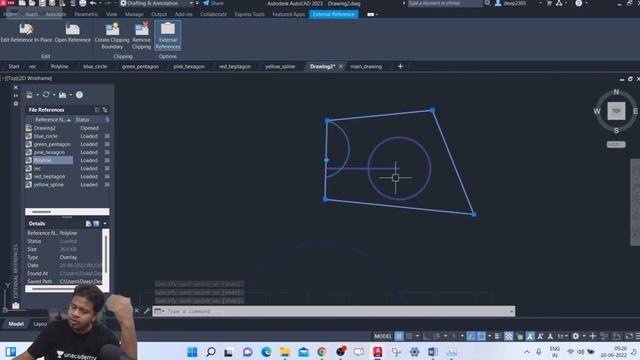640x360 pixels.
Task: Click the new drawing plus tab button
Action: point(400,67)
